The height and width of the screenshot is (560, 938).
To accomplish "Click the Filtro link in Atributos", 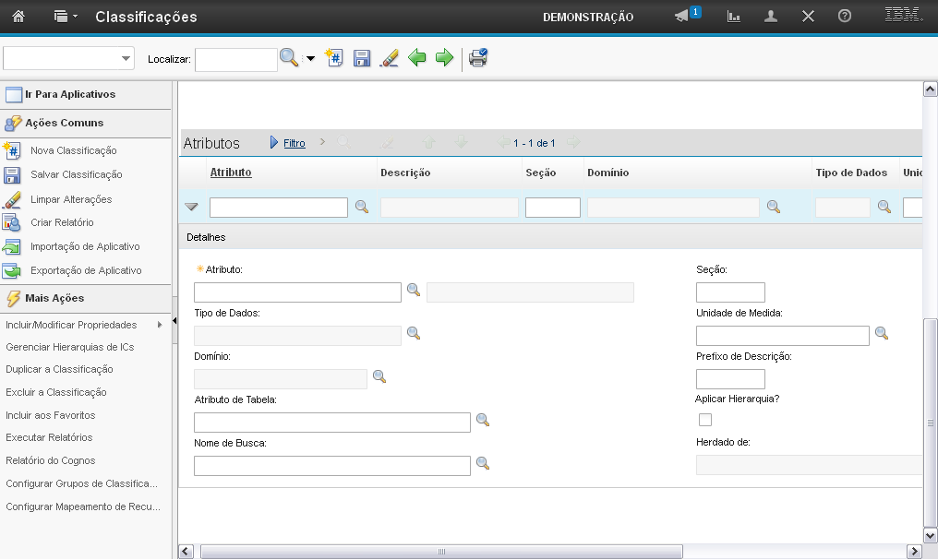I will click(294, 143).
